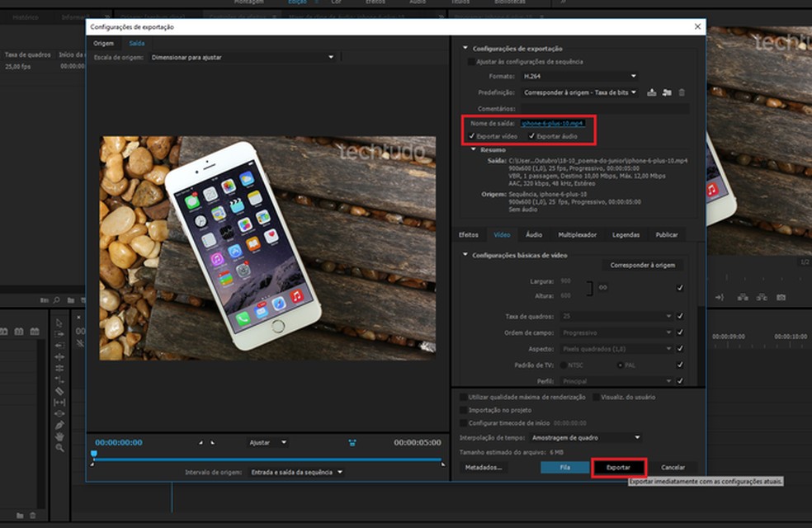Click the blue aspect ratio correction icon

[x=352, y=443]
